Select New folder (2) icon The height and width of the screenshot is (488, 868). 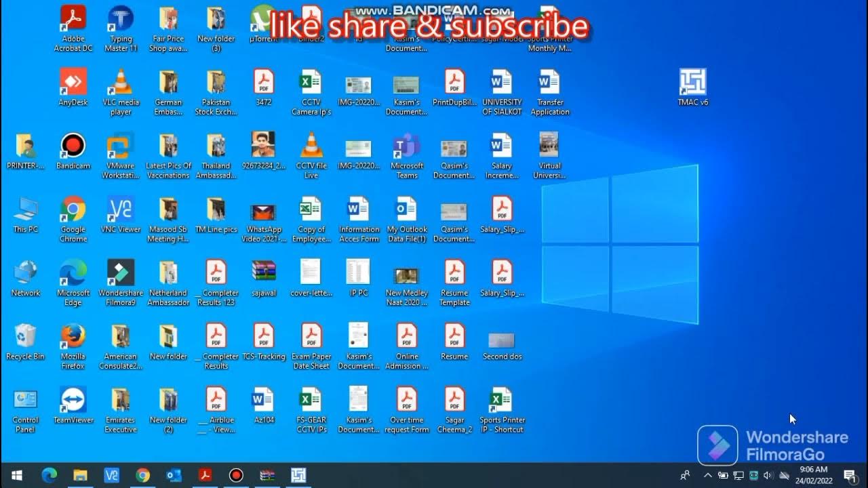click(x=168, y=411)
